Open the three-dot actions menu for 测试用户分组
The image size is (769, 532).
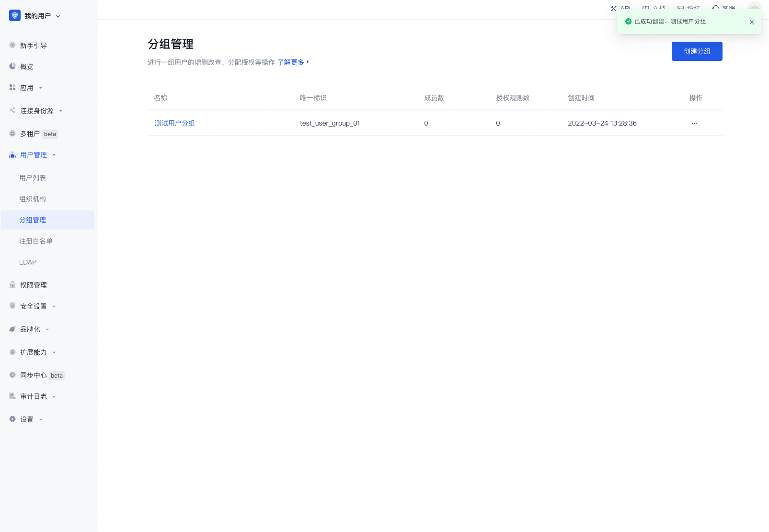pyautogui.click(x=694, y=123)
